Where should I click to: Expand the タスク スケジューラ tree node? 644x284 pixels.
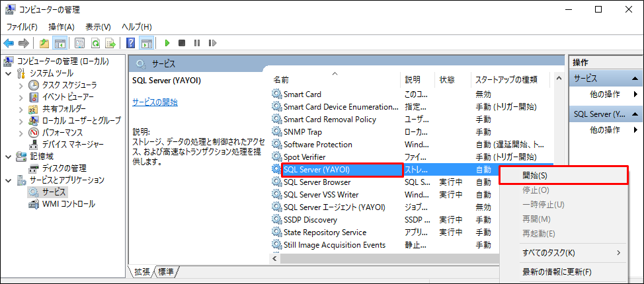point(20,85)
